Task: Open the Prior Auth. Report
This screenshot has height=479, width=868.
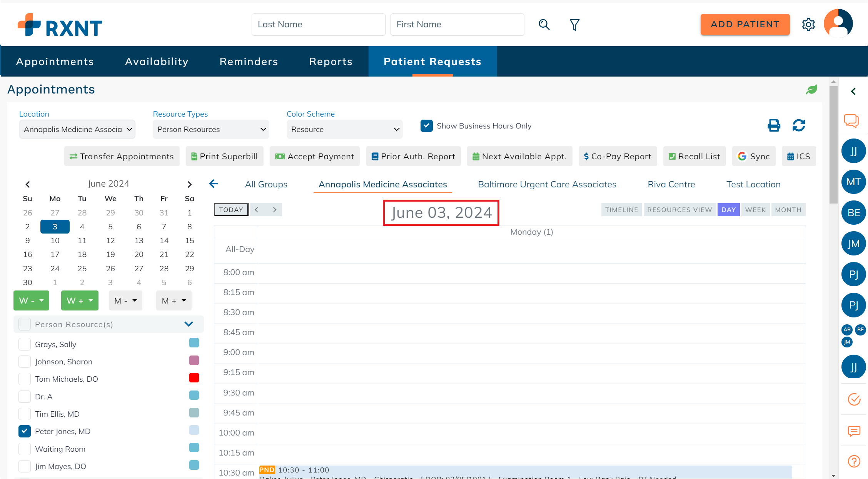Action: (413, 156)
